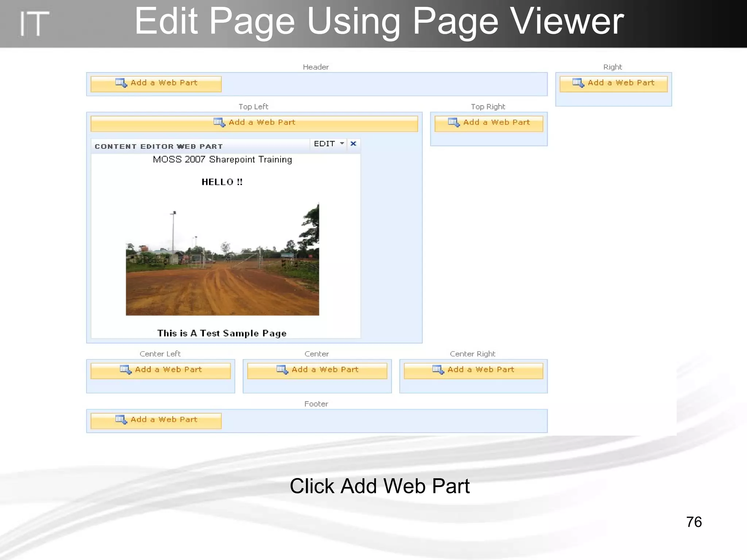Click Add a Web Part in Top Left zone

[254, 123]
